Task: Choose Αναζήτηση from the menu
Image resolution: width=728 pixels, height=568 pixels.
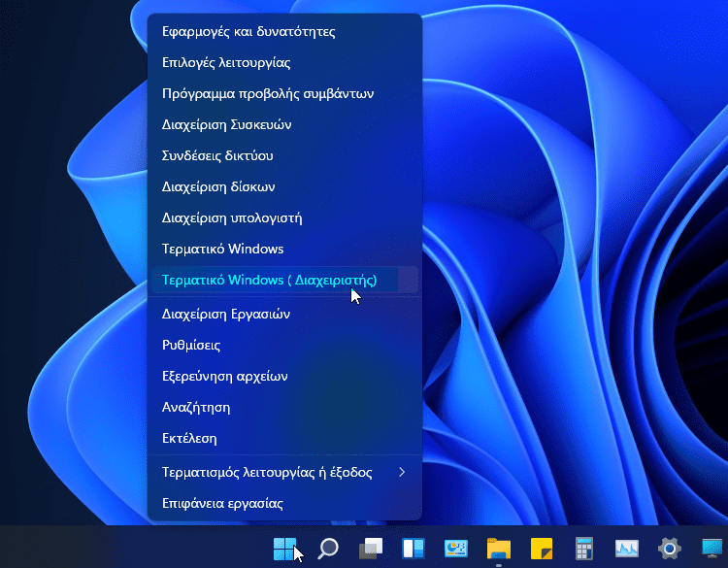Action: click(284, 407)
